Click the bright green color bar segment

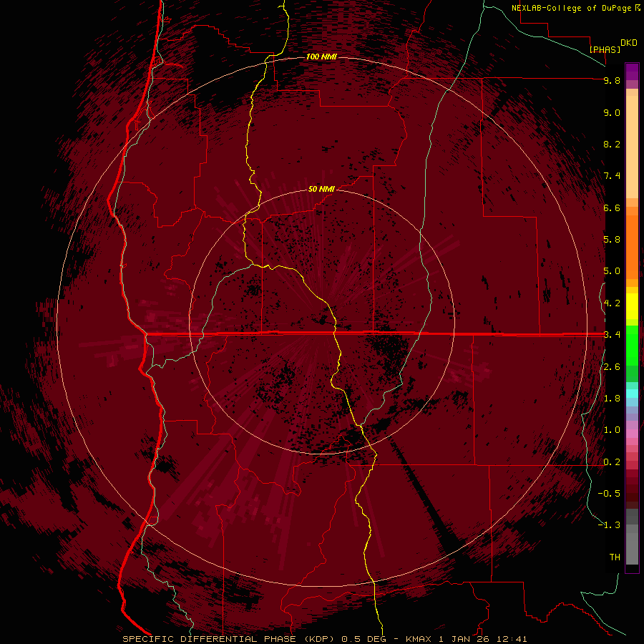632,345
